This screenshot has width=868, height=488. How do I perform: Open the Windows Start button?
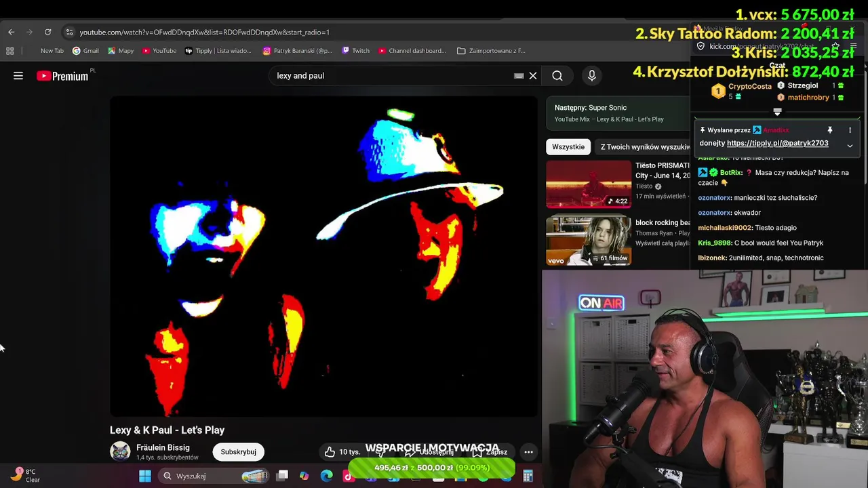(145, 476)
